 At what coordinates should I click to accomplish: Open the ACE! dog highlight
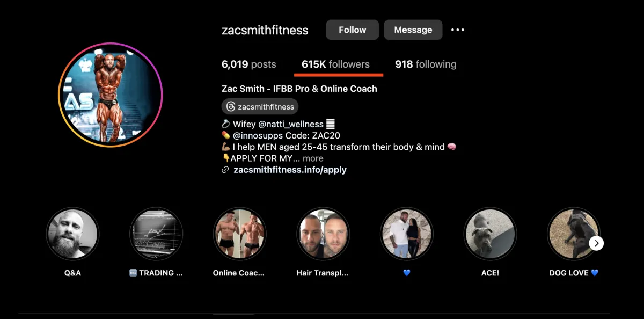[490, 234]
